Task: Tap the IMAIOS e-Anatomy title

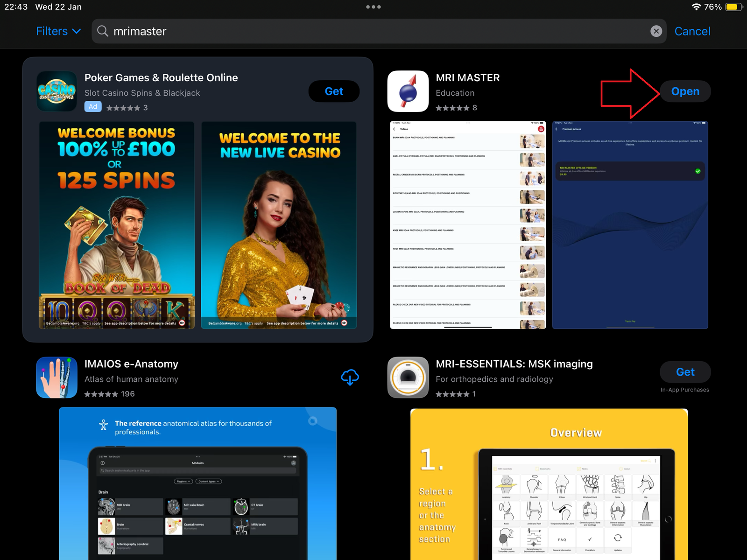Action: coord(131,364)
